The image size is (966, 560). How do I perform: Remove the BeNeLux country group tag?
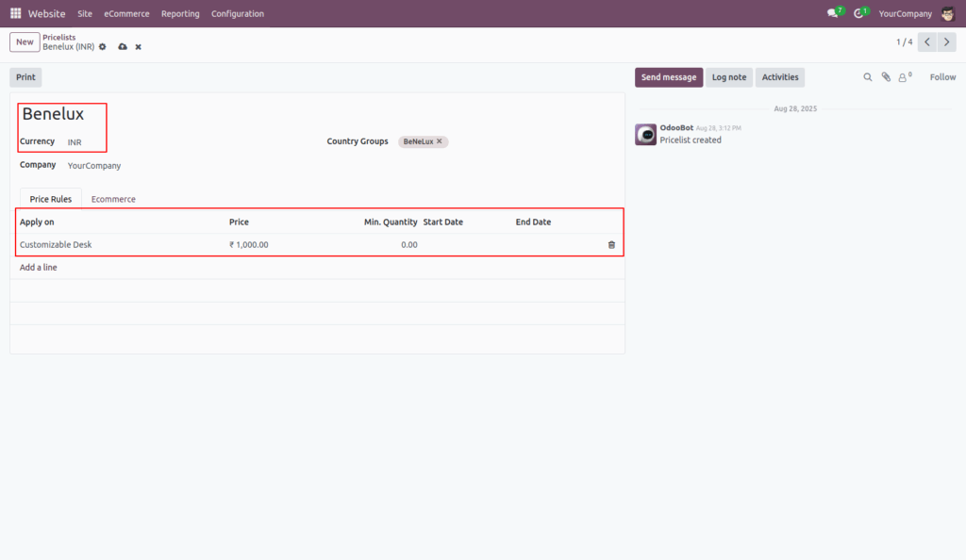[x=439, y=140]
